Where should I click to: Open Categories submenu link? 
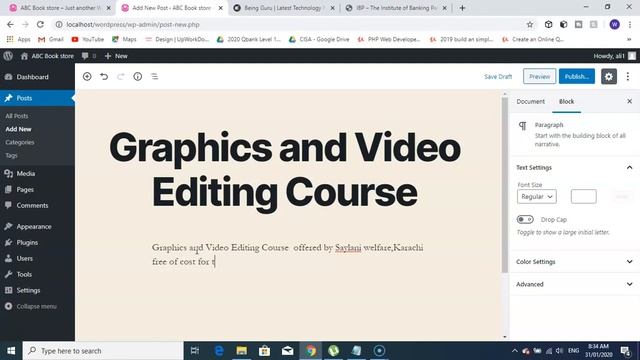pos(20,142)
